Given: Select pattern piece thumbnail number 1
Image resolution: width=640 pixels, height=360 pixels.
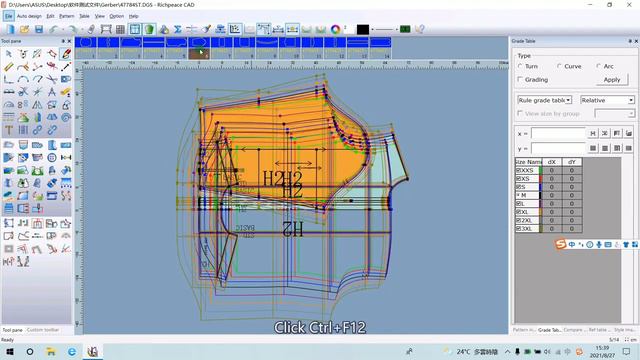Looking at the screenshot, I should point(86,48).
